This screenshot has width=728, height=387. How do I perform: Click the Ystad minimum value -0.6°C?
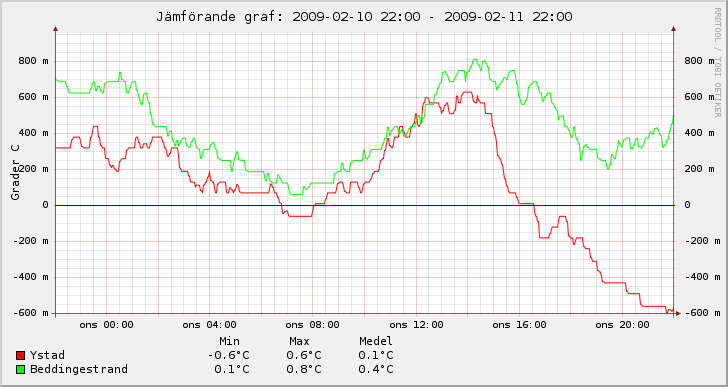pos(228,356)
